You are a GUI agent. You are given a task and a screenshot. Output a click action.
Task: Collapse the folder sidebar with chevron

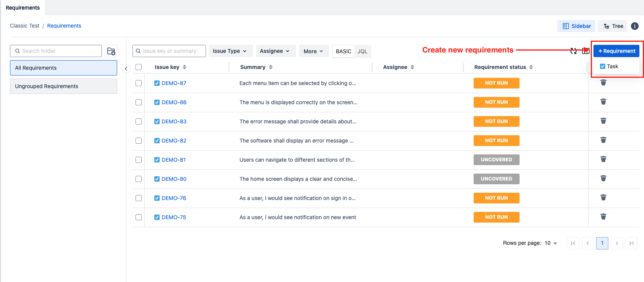[126, 69]
